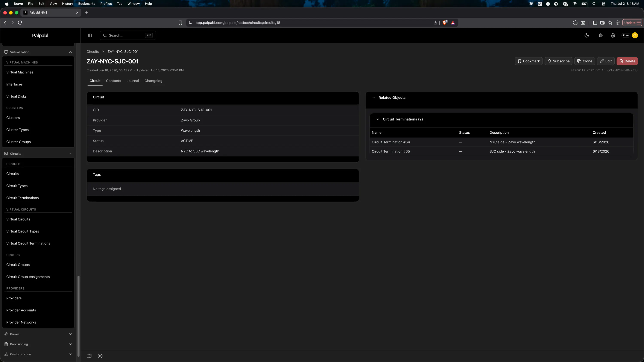The width and height of the screenshot is (644, 362).
Task: Click the browser bookmark icon
Action: [x=180, y=23]
